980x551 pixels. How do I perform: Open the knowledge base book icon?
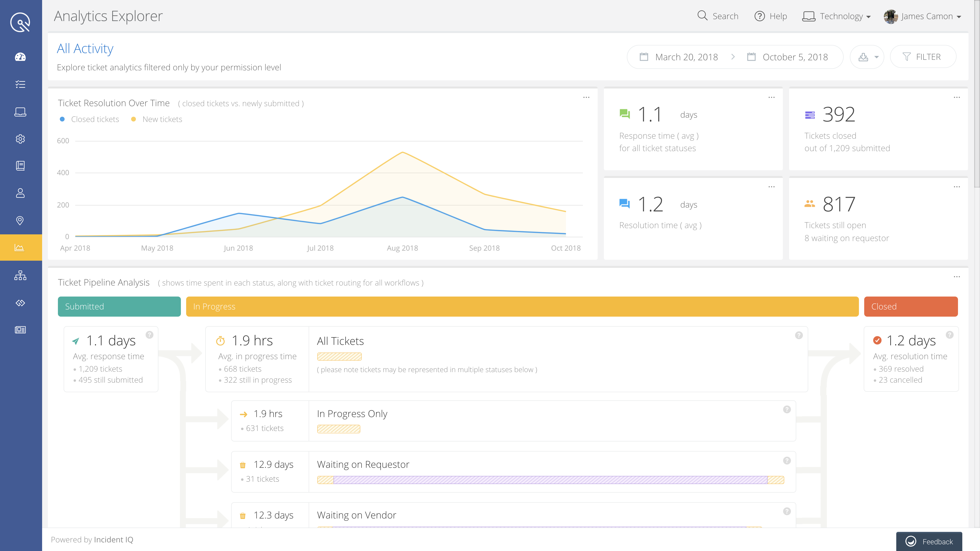point(20,166)
